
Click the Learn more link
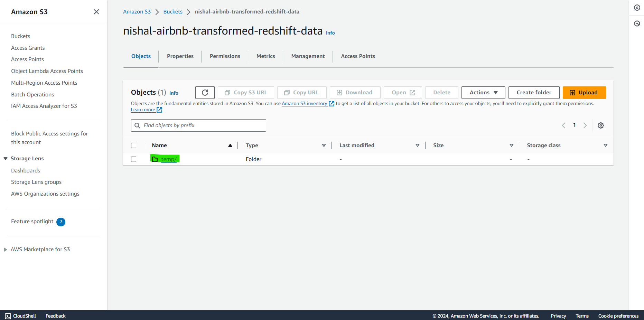click(x=143, y=110)
